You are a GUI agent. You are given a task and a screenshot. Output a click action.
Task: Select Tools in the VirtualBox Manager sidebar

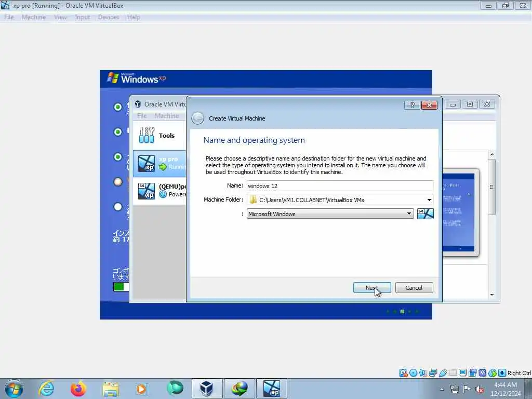[x=159, y=136]
